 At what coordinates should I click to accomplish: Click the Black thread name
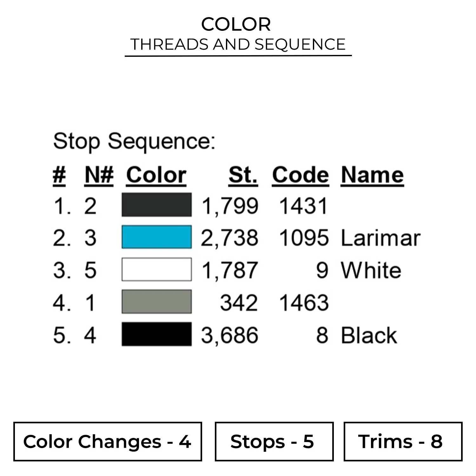click(x=369, y=335)
